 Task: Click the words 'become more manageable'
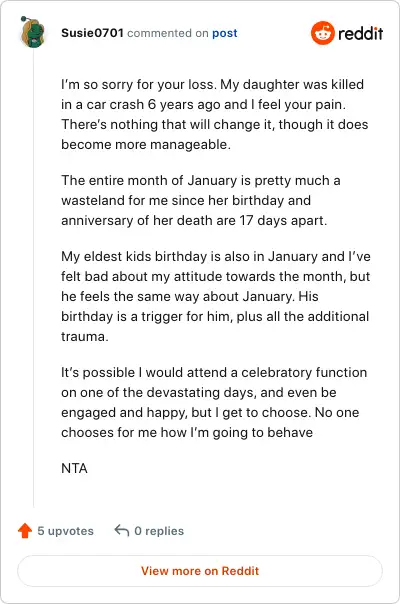pos(146,144)
